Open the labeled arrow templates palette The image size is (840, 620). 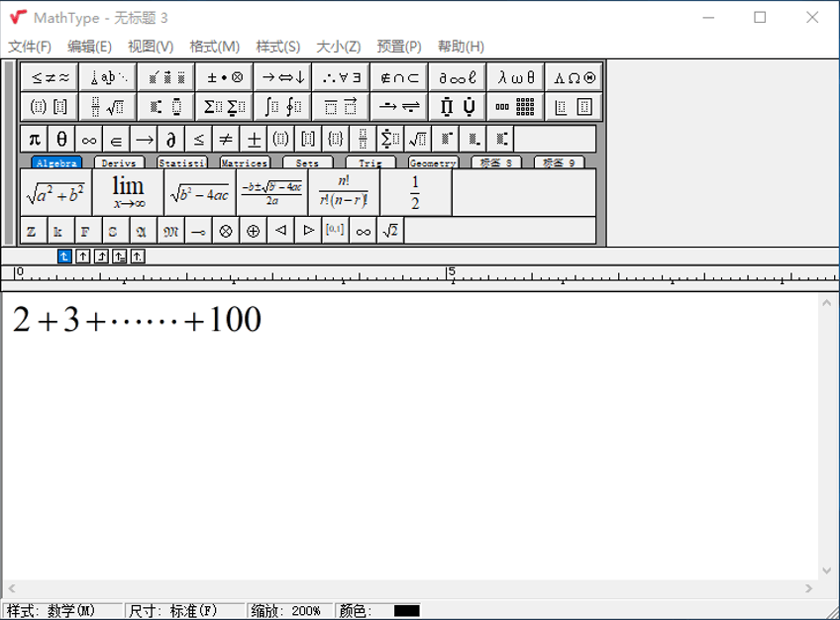399,107
